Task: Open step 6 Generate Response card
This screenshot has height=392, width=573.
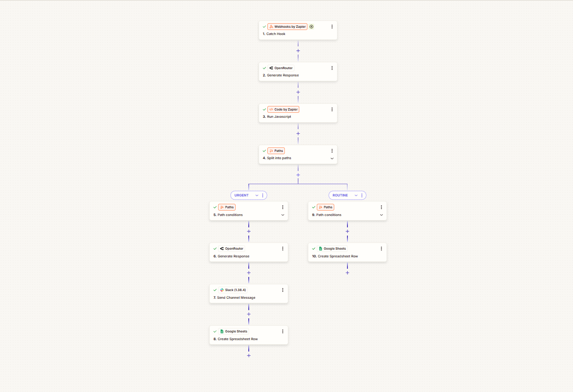Action: (x=249, y=252)
